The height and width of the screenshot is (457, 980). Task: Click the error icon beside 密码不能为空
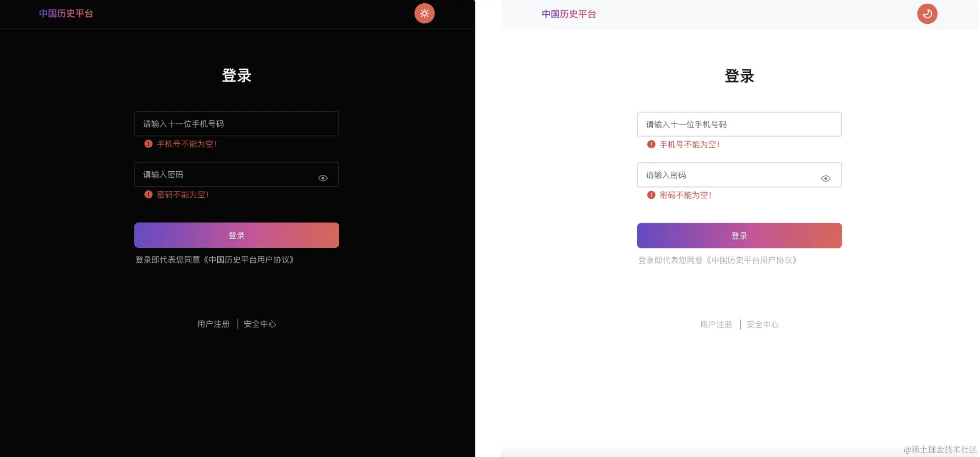pyautogui.click(x=148, y=195)
